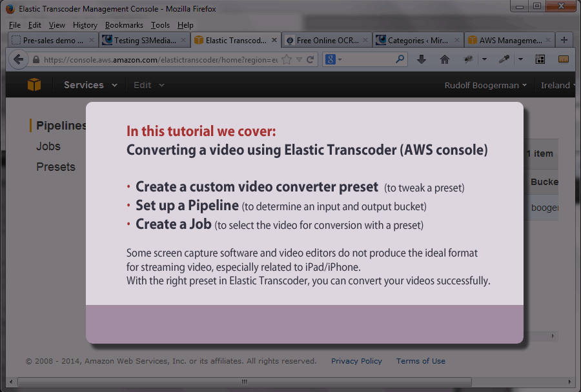581x392 pixels.
Task: Select Presets in the left sidebar
Action: [56, 167]
